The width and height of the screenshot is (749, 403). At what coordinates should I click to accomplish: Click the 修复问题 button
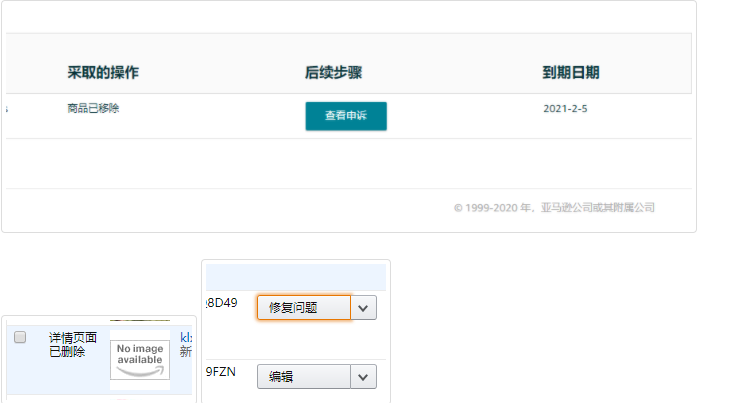click(x=303, y=307)
